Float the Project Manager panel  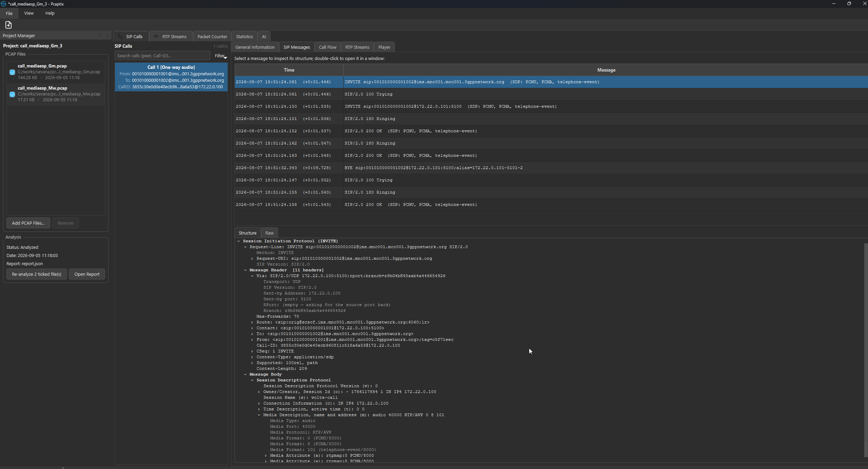pos(100,35)
